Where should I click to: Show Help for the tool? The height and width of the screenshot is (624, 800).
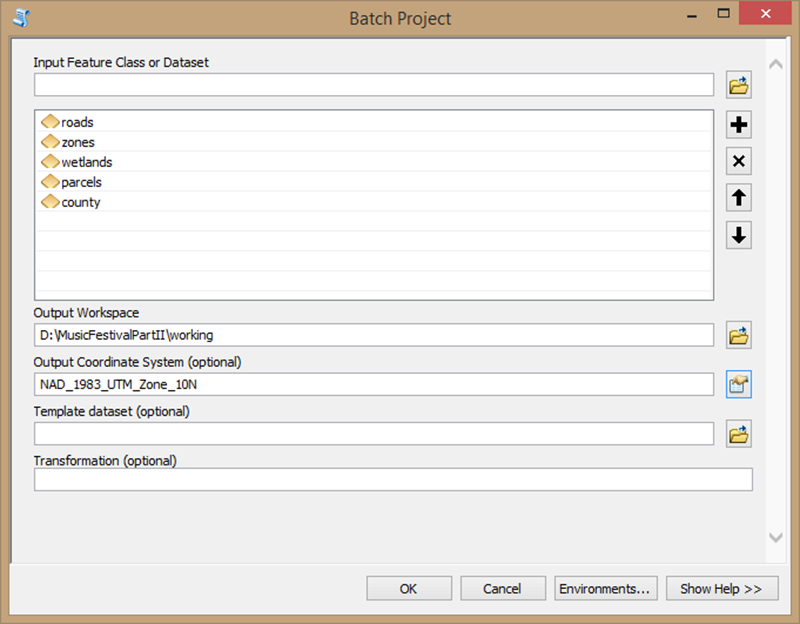[x=721, y=588]
